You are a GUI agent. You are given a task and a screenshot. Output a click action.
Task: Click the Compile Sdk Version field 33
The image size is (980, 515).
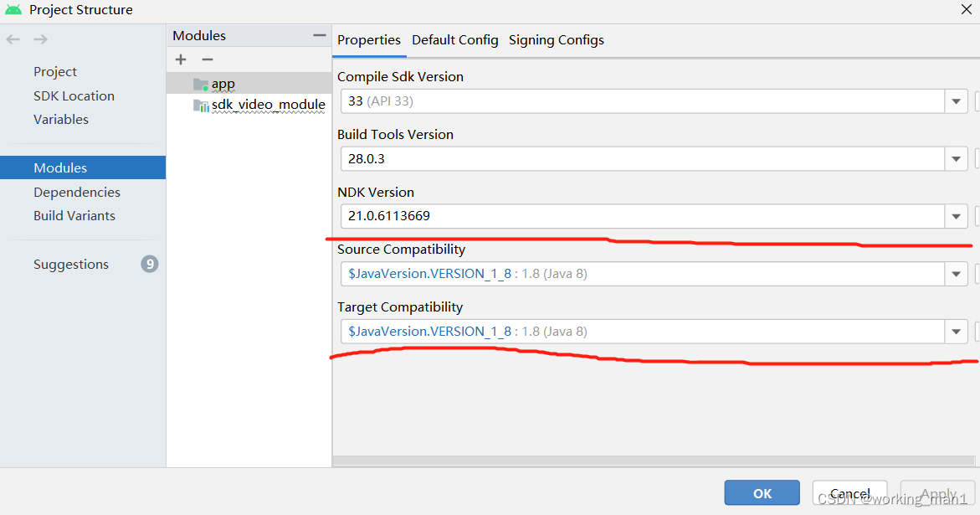coord(643,101)
